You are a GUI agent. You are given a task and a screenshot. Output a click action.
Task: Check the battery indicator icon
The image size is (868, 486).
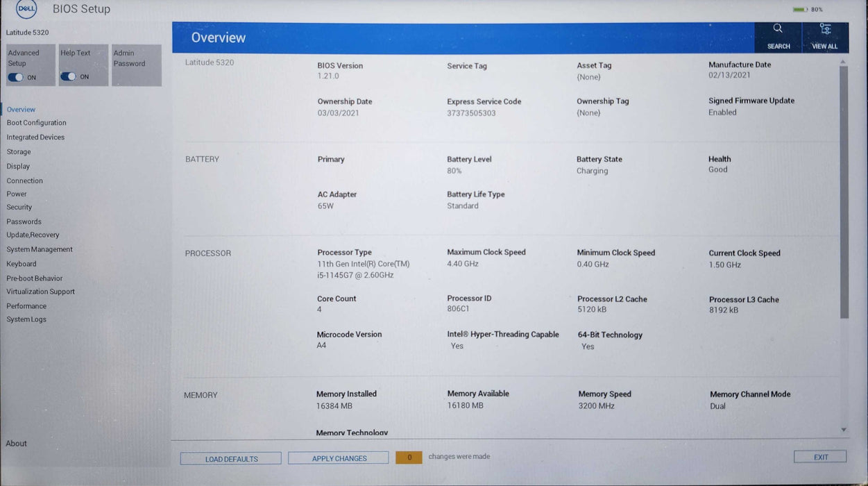tap(800, 10)
